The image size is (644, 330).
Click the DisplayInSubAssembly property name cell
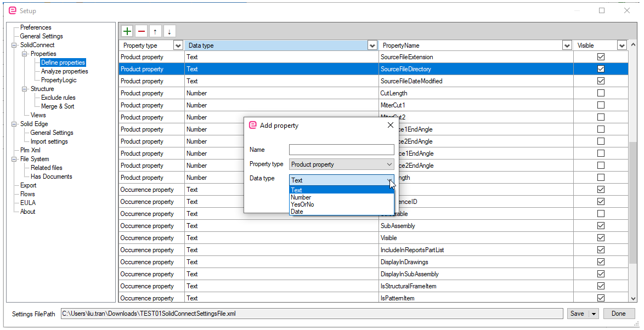click(x=476, y=274)
